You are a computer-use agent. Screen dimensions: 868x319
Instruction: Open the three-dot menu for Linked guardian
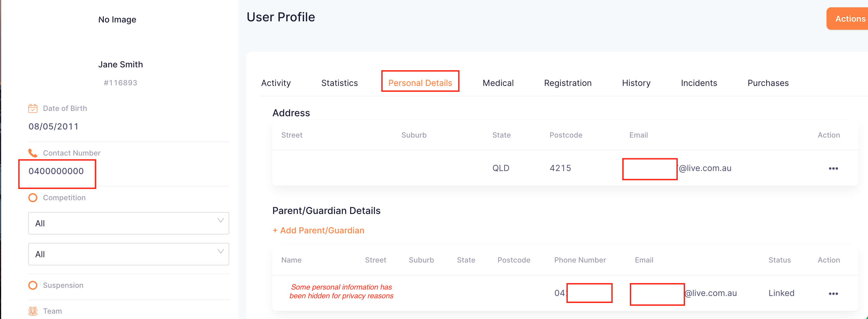tap(833, 293)
